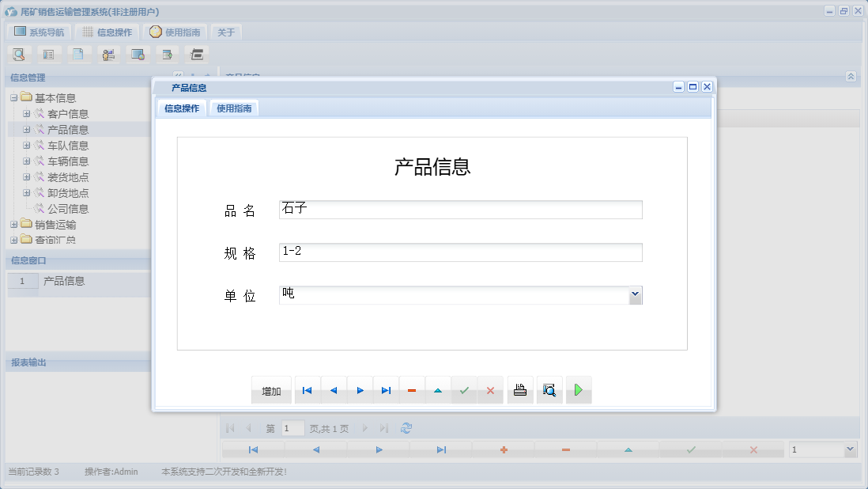Click the 增加 add button

coord(271,389)
